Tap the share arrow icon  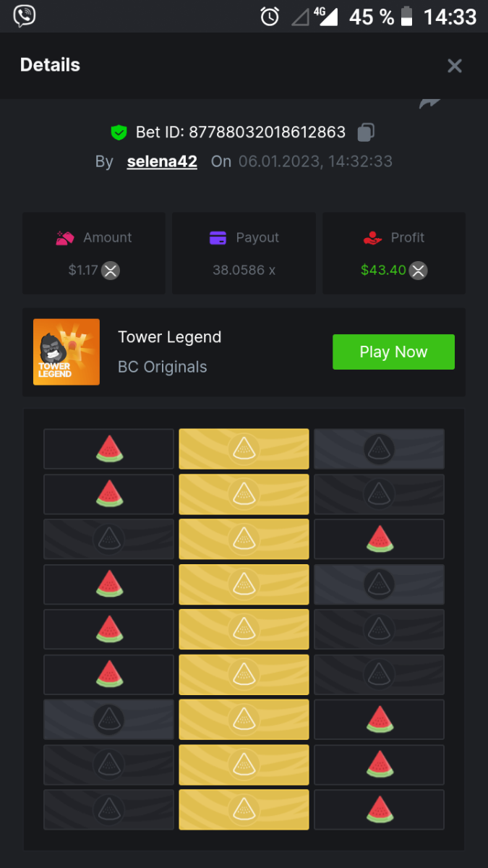point(429,103)
